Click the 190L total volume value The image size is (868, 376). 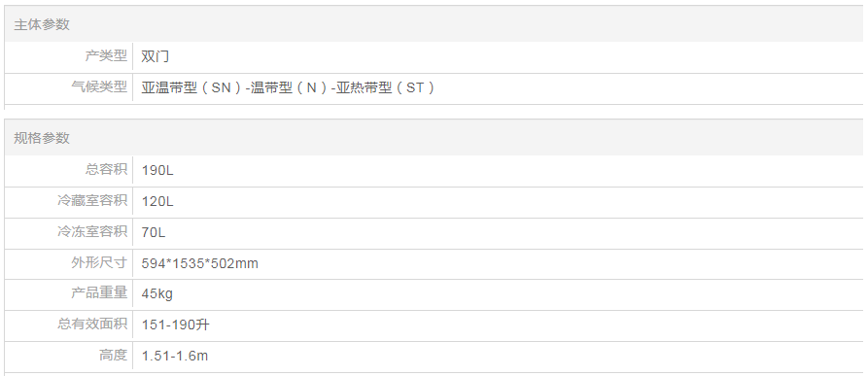157,170
